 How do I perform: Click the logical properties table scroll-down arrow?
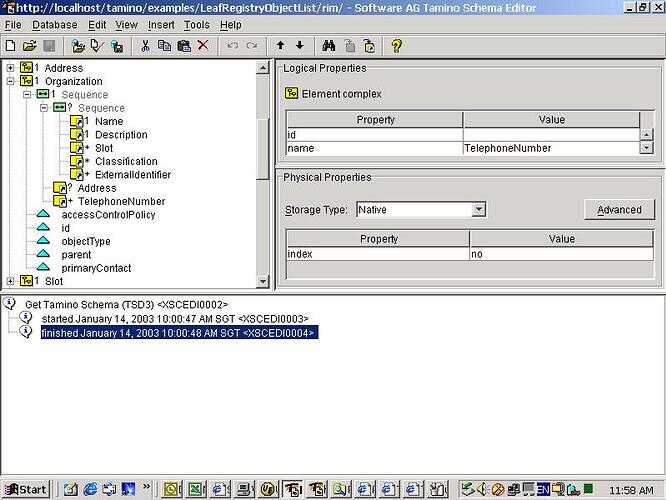(646, 148)
